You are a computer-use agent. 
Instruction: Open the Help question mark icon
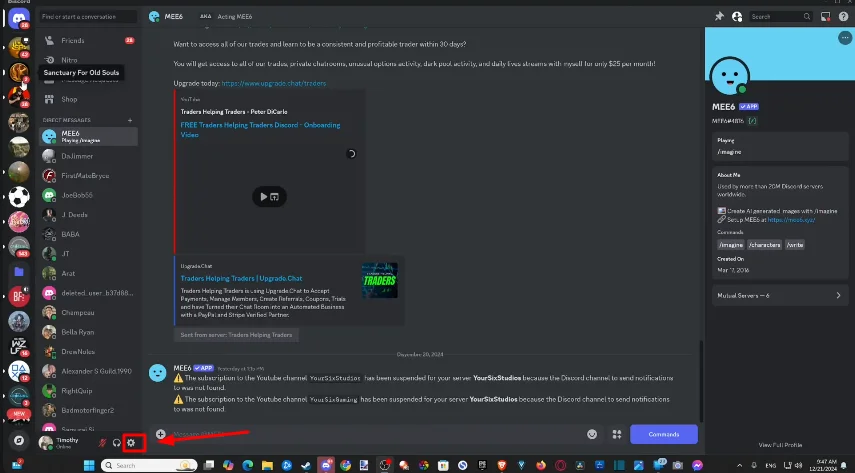pos(843,16)
